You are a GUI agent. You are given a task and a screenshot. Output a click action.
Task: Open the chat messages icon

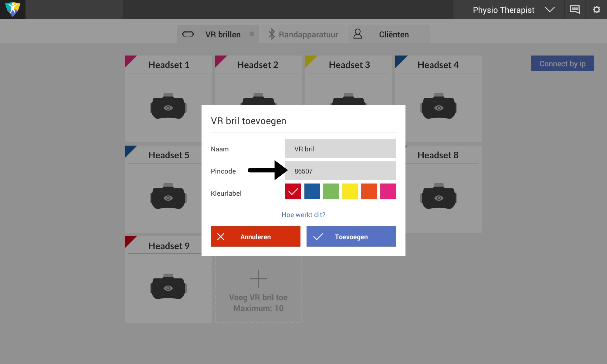pyautogui.click(x=575, y=10)
